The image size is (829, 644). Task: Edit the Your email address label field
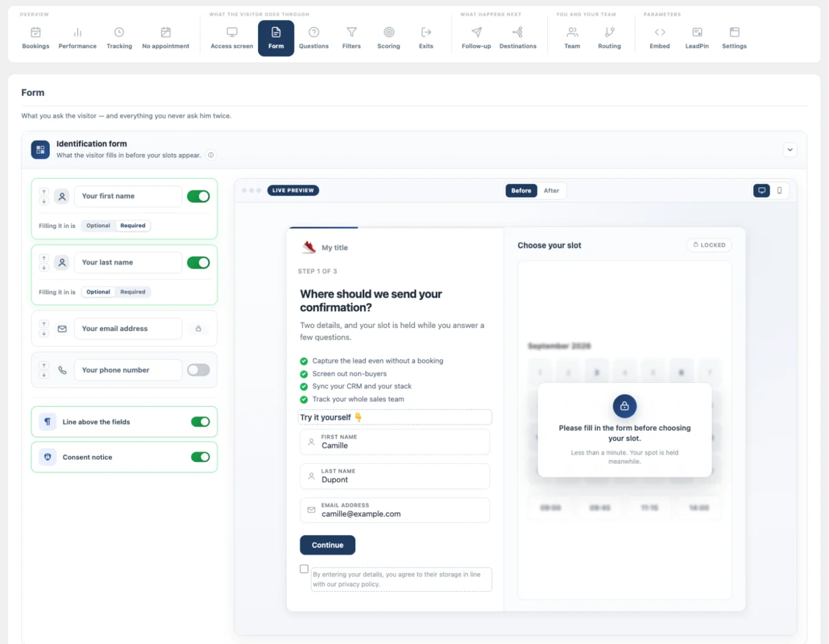(128, 329)
